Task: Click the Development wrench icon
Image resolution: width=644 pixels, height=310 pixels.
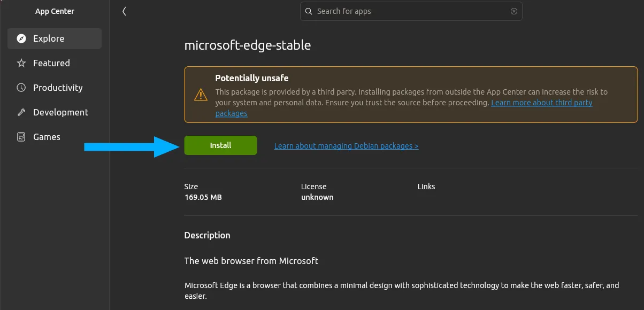Action: (x=21, y=112)
